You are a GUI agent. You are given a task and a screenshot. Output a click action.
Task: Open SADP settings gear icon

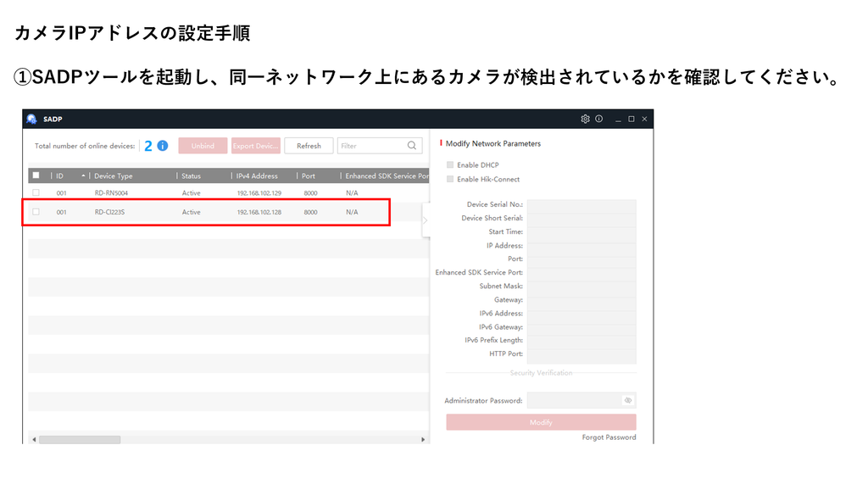click(x=585, y=119)
